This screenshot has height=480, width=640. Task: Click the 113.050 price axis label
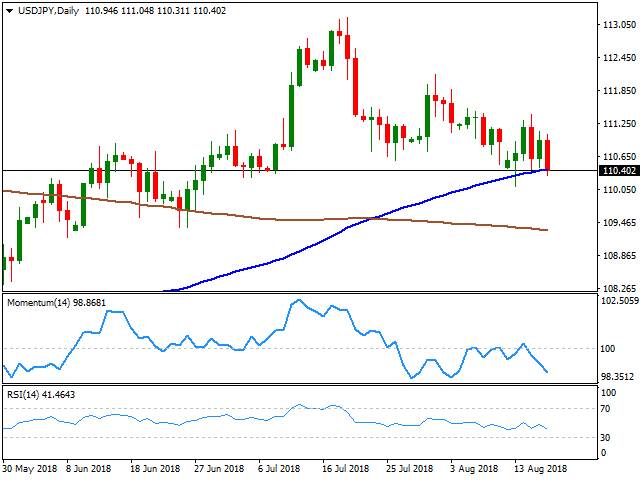click(619, 25)
